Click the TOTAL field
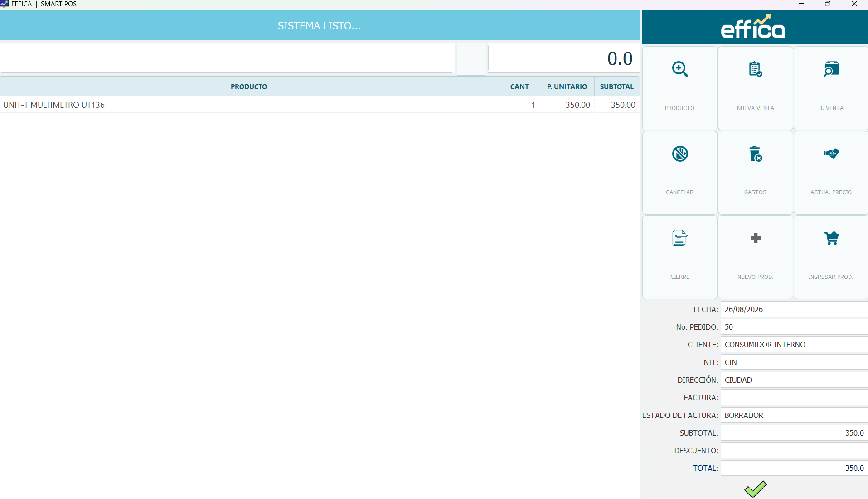Viewport: 868px width, 499px height. (794, 468)
